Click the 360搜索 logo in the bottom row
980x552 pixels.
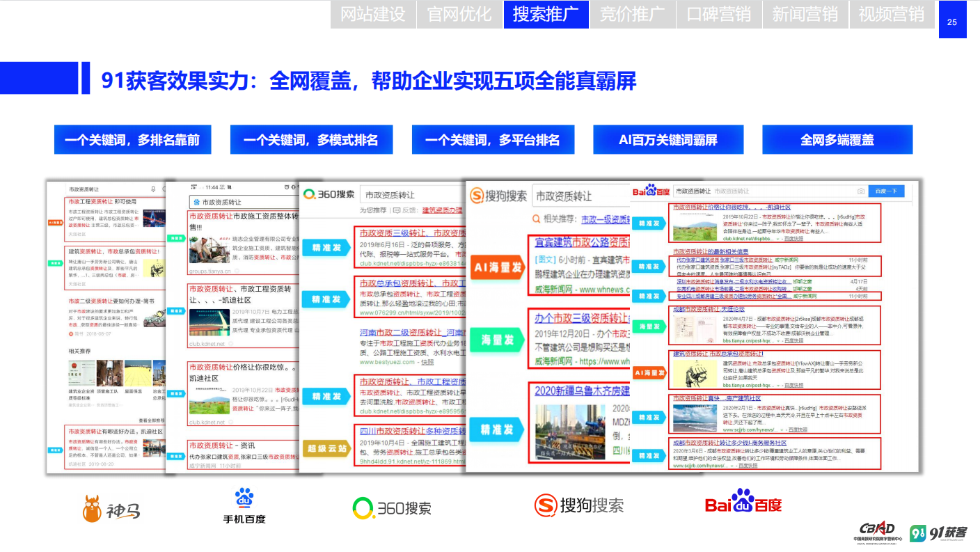tap(392, 508)
